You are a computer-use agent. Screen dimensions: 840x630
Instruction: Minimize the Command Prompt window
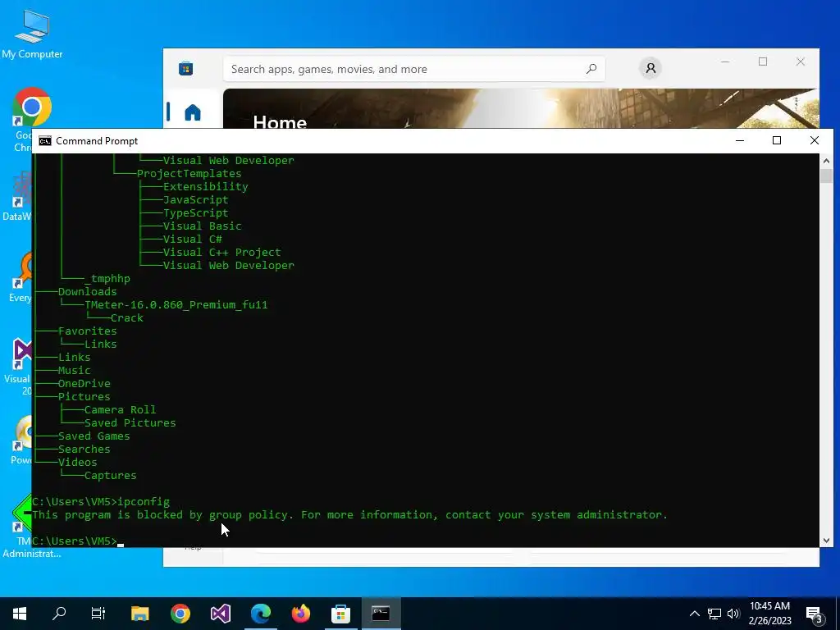point(740,140)
